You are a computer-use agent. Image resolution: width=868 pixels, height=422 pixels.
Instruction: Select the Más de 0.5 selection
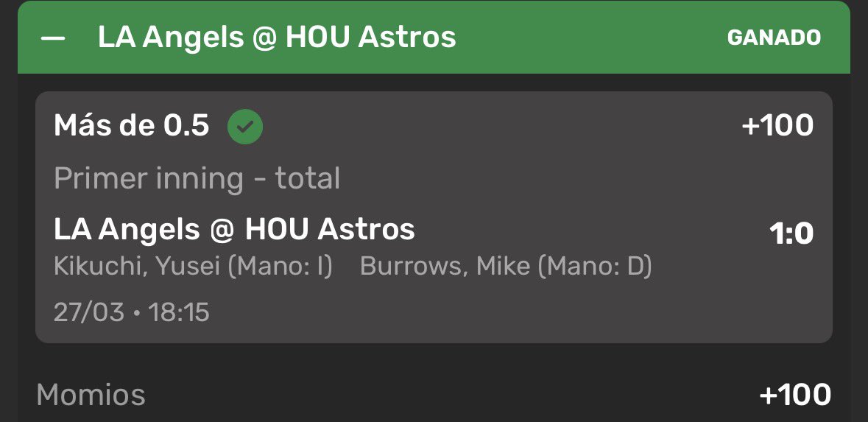[x=132, y=127]
